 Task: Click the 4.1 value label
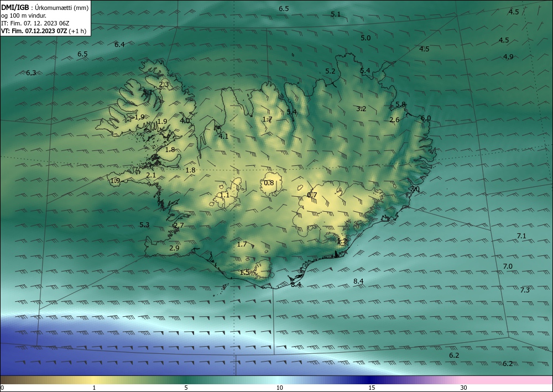(223, 136)
